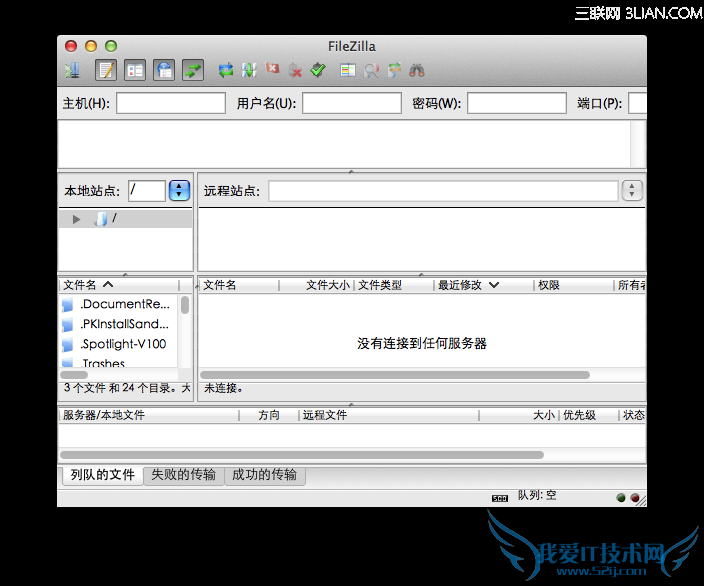Switch to the 列队的文件 tab
The height and width of the screenshot is (586, 704).
click(x=103, y=475)
